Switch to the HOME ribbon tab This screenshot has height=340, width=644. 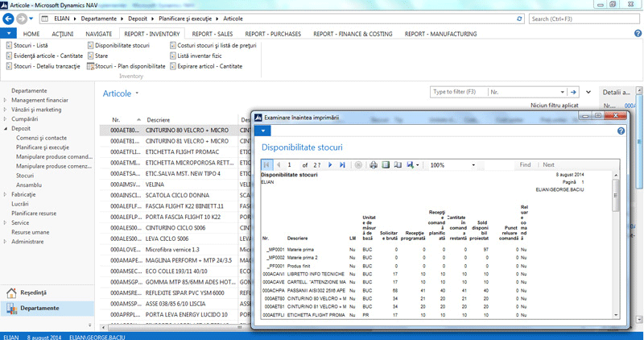tap(31, 34)
